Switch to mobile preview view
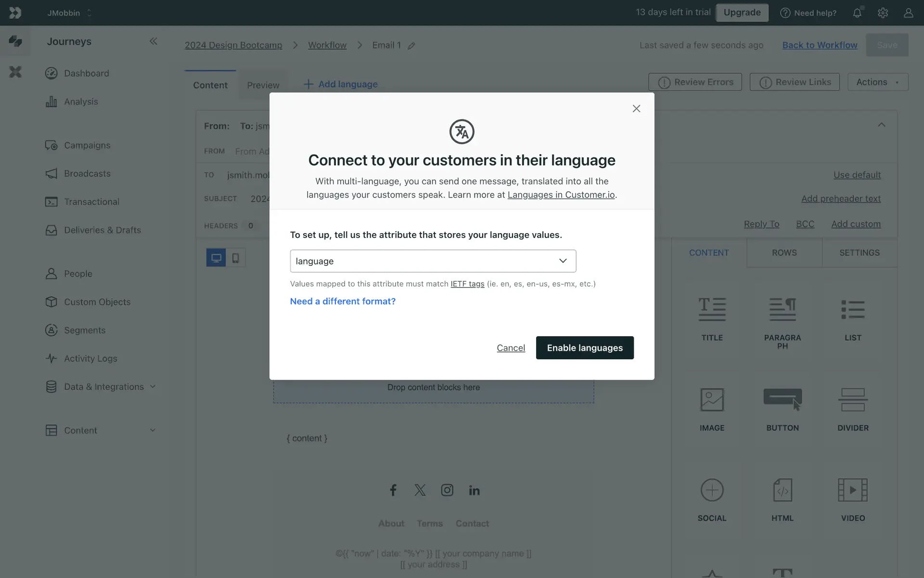This screenshot has width=924, height=578. (x=235, y=258)
